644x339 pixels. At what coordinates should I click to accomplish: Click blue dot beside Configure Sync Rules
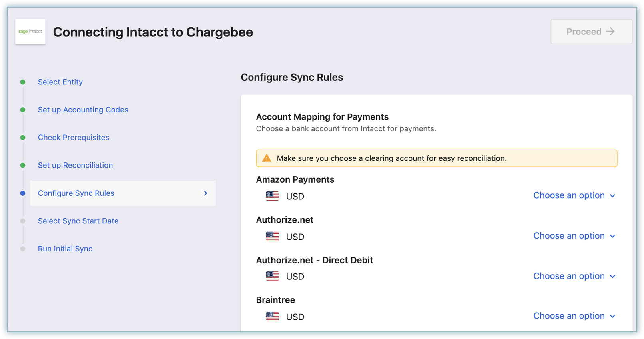coord(23,193)
